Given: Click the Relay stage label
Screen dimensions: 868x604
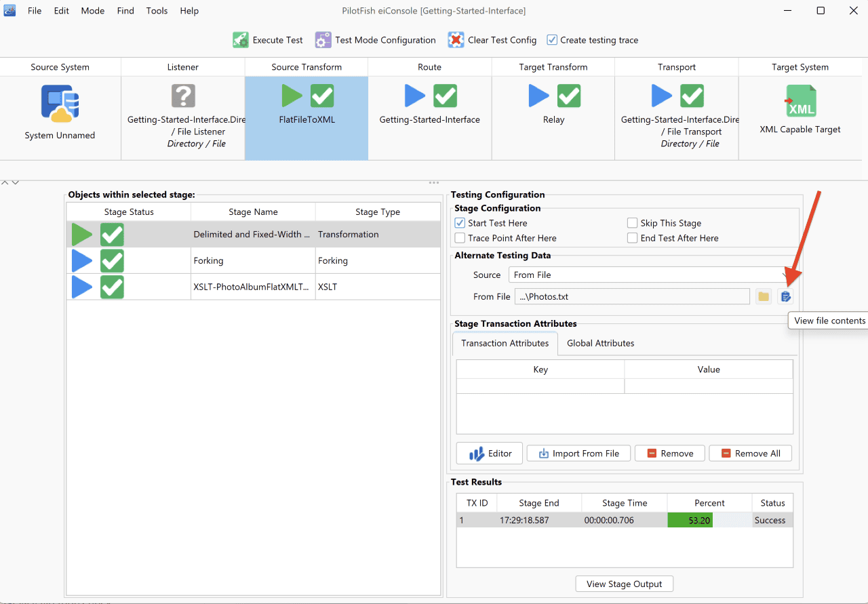Looking at the screenshot, I should point(553,120).
